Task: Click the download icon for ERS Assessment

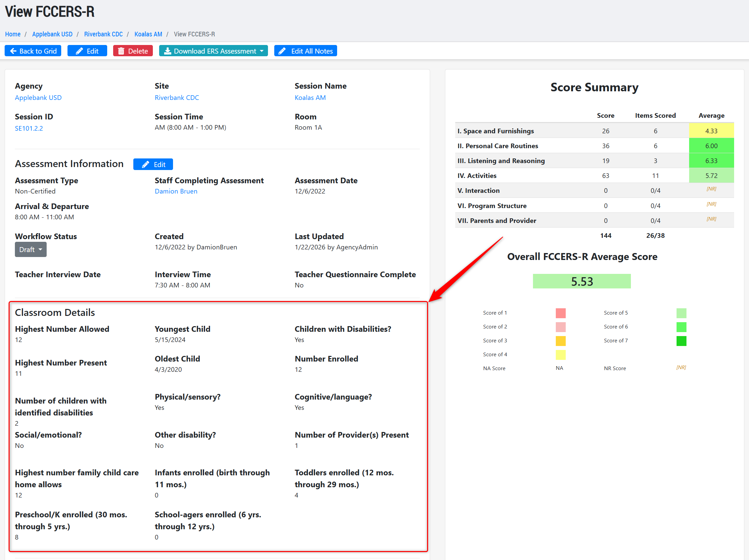Action: coord(167,51)
